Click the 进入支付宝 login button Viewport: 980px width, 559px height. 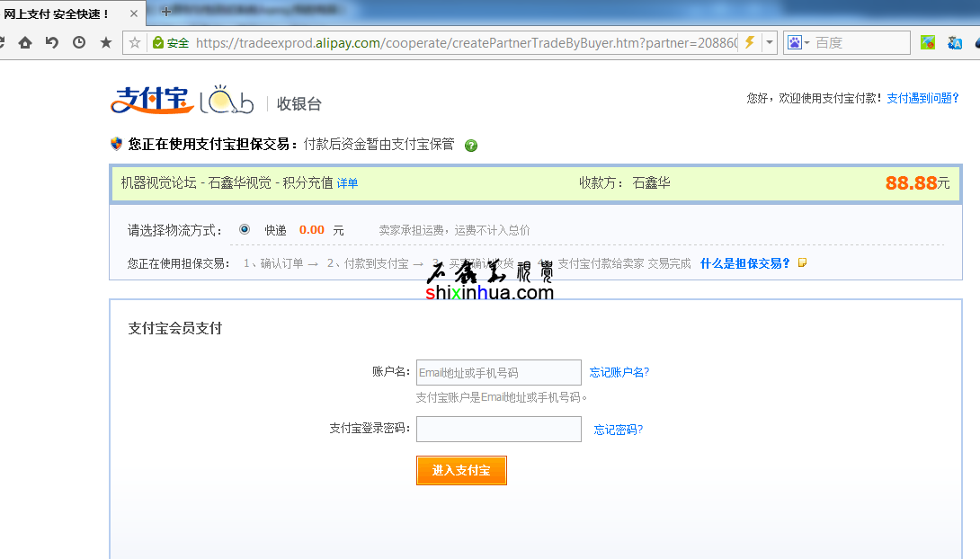[461, 470]
